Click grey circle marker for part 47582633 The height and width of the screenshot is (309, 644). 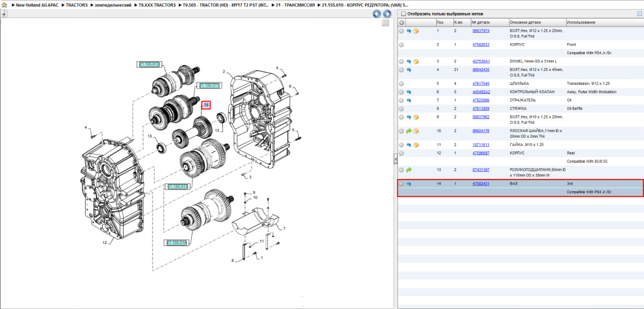click(402, 44)
